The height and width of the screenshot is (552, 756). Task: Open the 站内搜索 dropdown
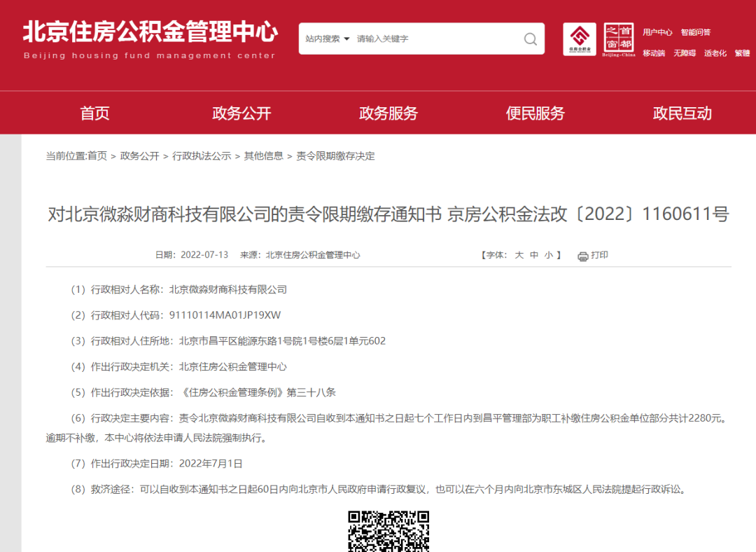328,39
